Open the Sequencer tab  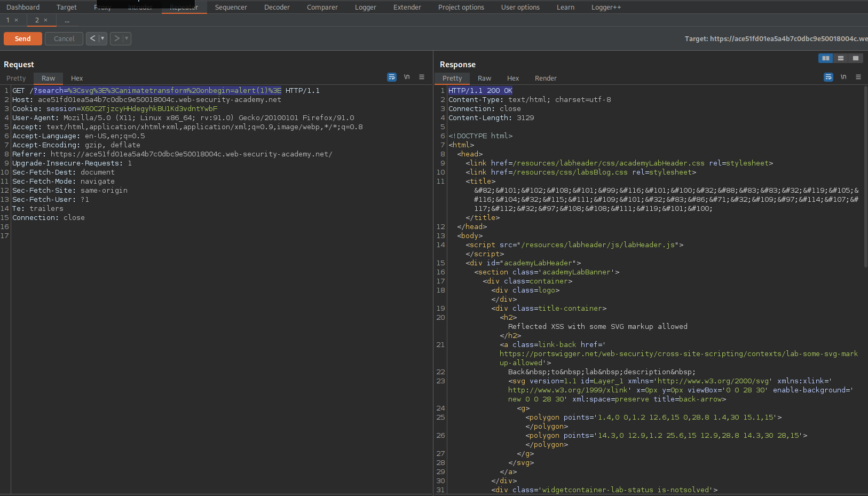231,7
